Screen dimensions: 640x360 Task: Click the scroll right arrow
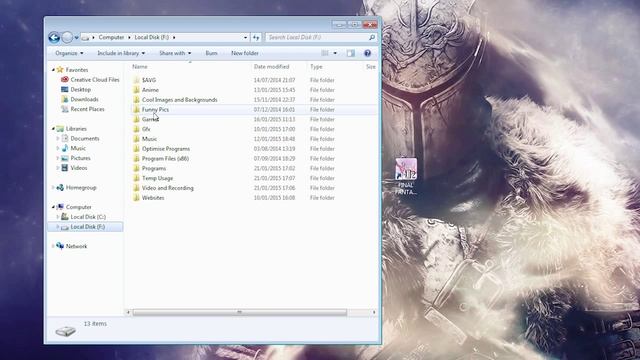pos(374,312)
